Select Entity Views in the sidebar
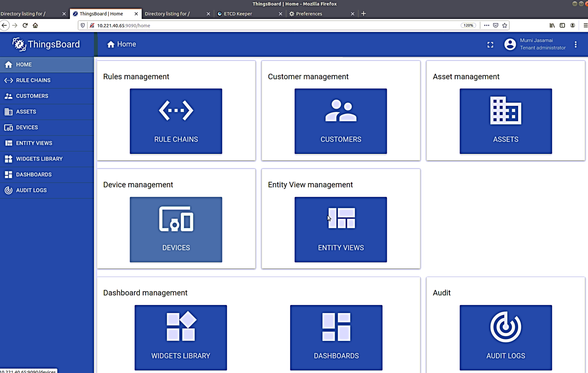The width and height of the screenshot is (588, 373). pyautogui.click(x=34, y=143)
